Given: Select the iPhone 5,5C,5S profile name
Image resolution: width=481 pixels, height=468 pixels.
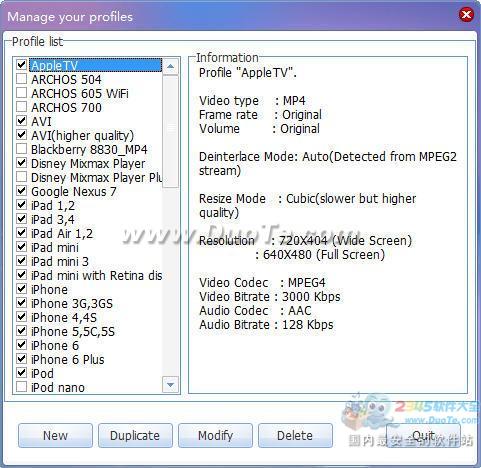Looking at the screenshot, I should (x=73, y=332).
